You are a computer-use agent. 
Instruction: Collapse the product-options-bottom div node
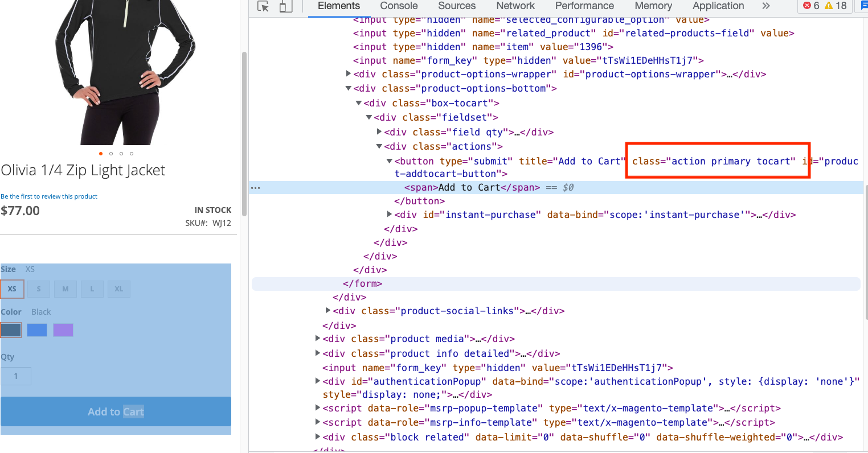tap(349, 88)
